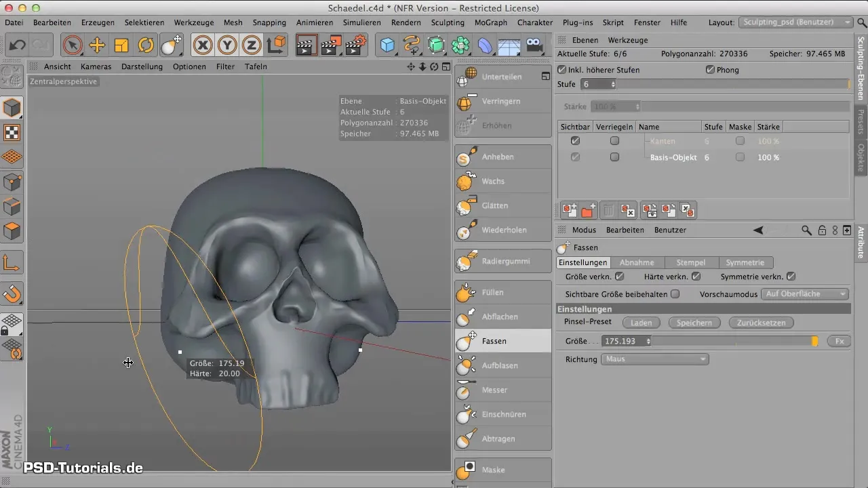Choose the Maske brush

(x=503, y=470)
